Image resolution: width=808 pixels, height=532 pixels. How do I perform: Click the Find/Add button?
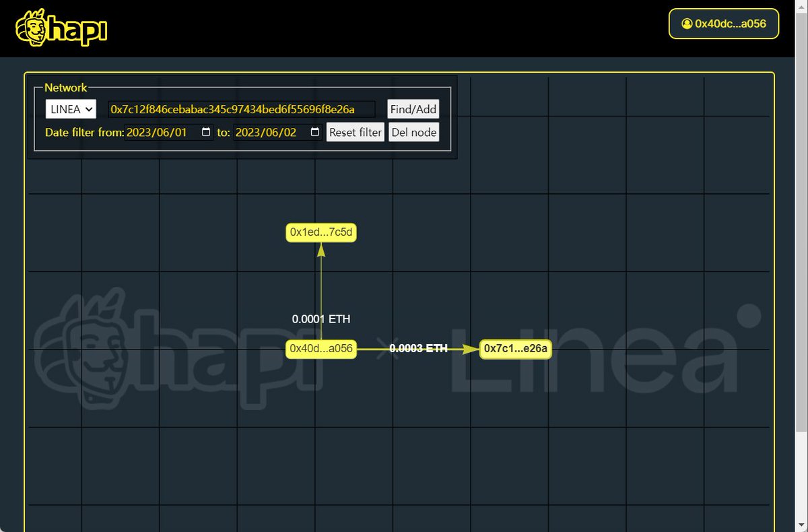(413, 109)
